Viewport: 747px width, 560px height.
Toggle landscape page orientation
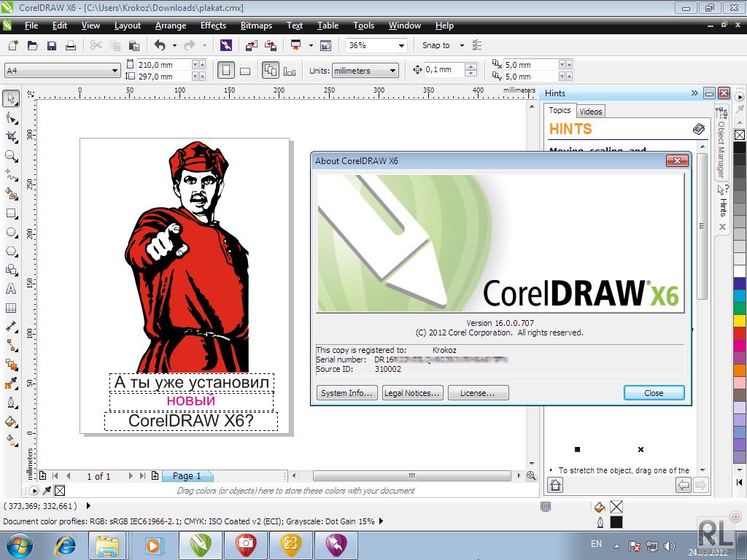[244, 70]
